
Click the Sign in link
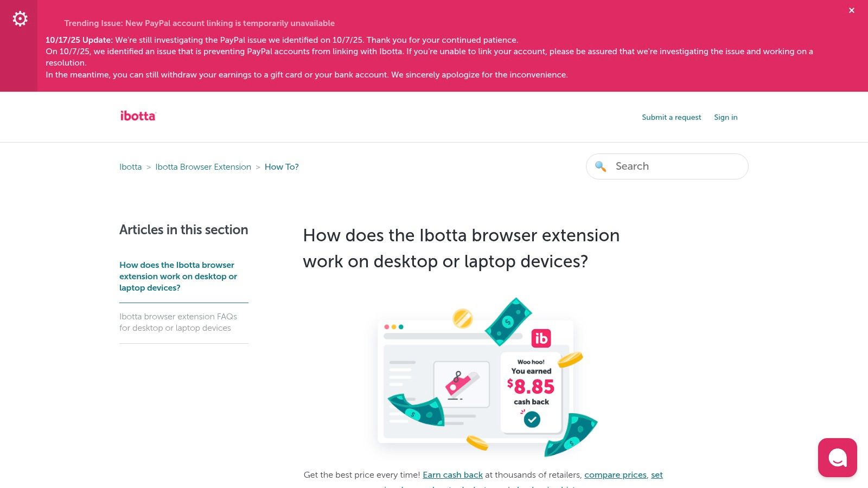coord(725,117)
